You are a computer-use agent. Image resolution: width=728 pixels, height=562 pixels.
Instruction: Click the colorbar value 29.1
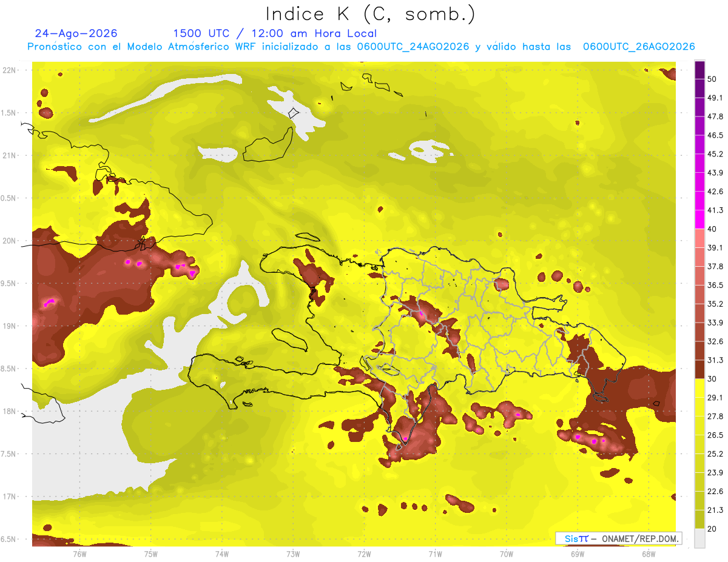[x=715, y=397]
